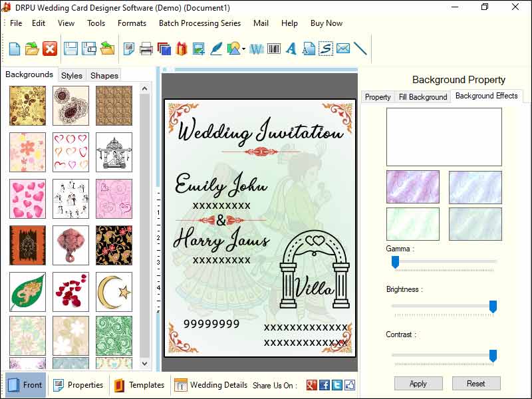Click the pen signature tool icon
The height and width of the screenshot is (399, 532).
pos(215,48)
